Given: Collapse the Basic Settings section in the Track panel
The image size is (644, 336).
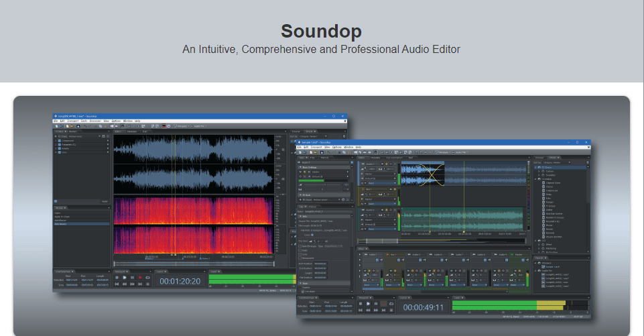Looking at the screenshot, I should (x=300, y=168).
